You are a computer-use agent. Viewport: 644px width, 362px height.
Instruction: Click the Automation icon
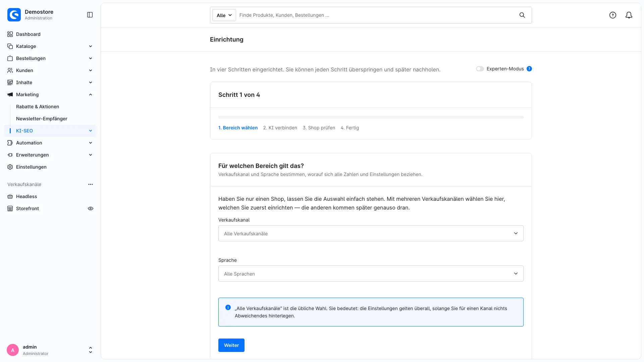(x=10, y=143)
